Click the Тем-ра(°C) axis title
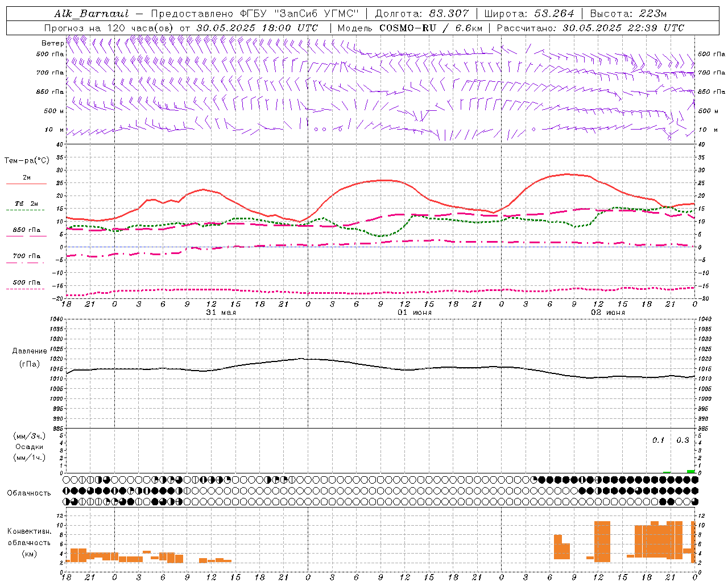The image size is (728, 582). coord(27,161)
